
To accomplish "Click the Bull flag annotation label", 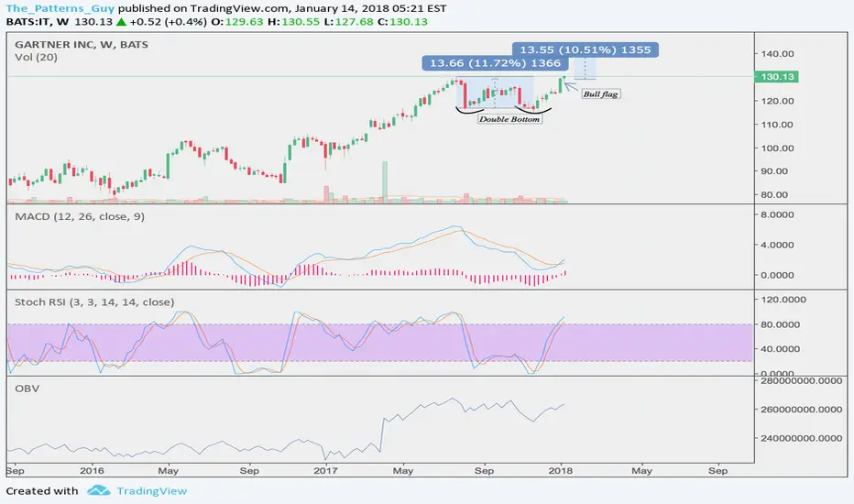I will pos(601,94).
